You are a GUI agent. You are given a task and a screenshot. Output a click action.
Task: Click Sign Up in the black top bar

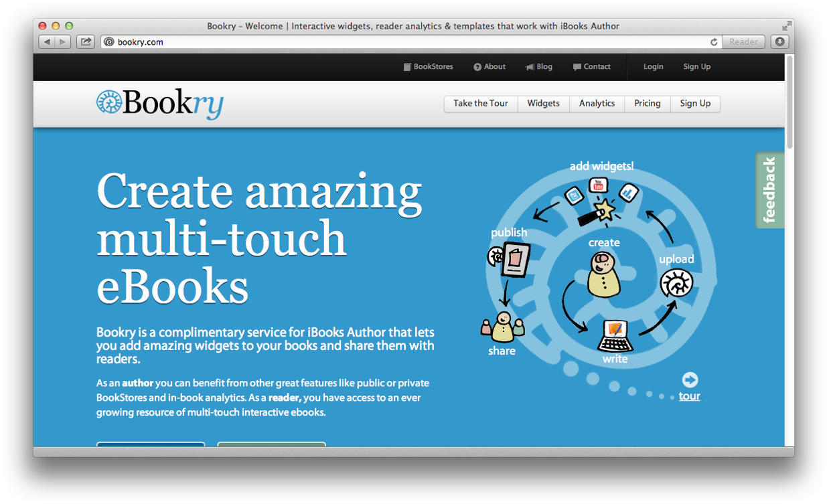[x=697, y=67]
